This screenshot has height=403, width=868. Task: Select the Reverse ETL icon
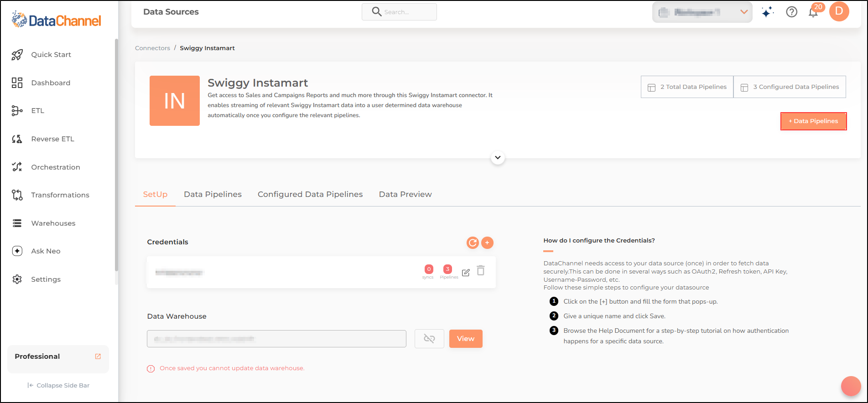pyautogui.click(x=17, y=139)
